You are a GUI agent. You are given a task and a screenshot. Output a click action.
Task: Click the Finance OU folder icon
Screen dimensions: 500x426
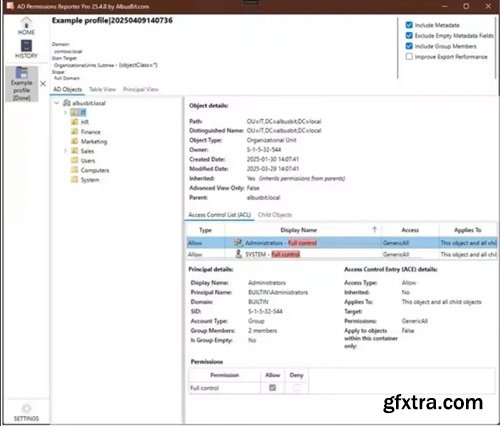pos(75,132)
